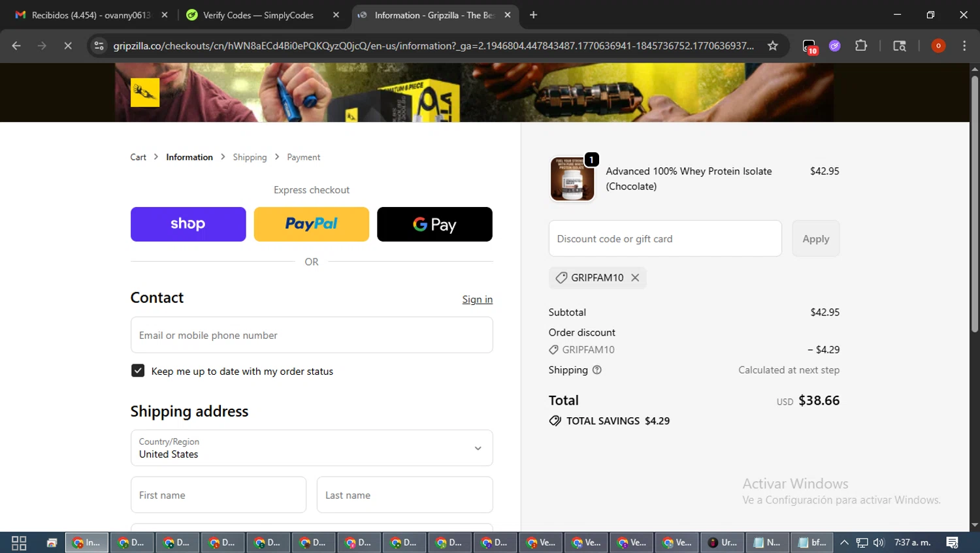This screenshot has height=553, width=980.
Task: Click the browser forward arrow
Action: click(x=42, y=46)
